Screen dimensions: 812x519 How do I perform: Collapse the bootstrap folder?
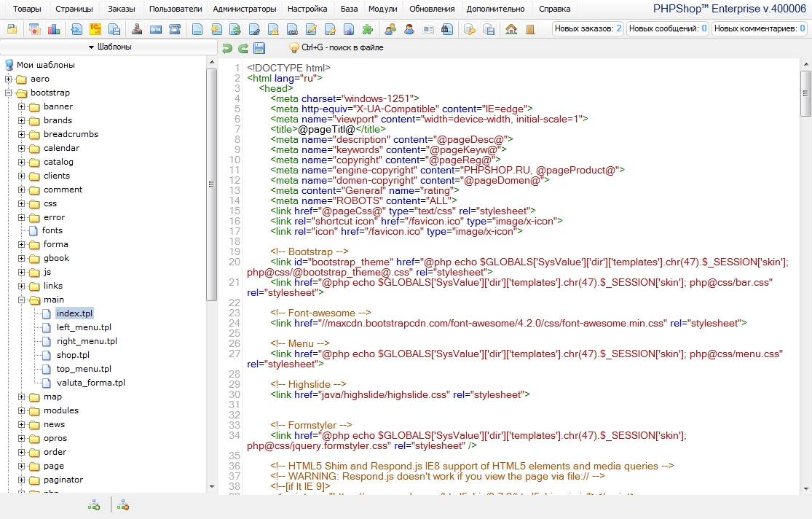click(8, 93)
